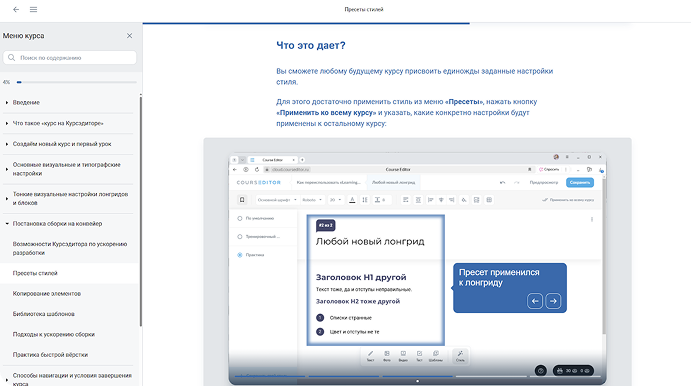
Task: Expand «Тонкие визуальные настройки лонгридов и блоков»
Action: [x=68, y=199]
